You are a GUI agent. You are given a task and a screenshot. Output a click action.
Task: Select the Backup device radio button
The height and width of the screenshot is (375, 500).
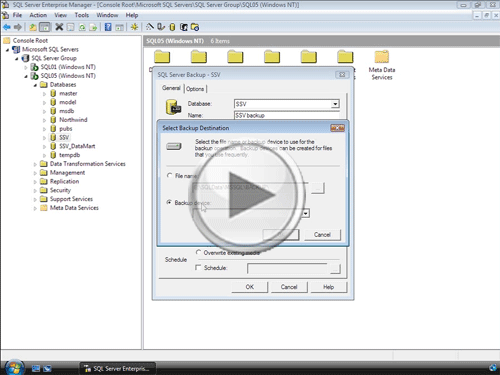click(169, 202)
